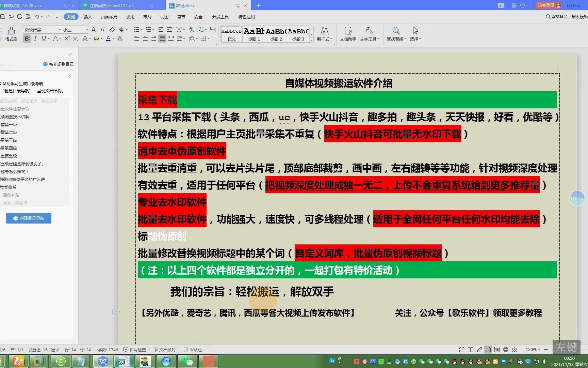Apply the 正文 body text style

pyautogui.click(x=232, y=34)
